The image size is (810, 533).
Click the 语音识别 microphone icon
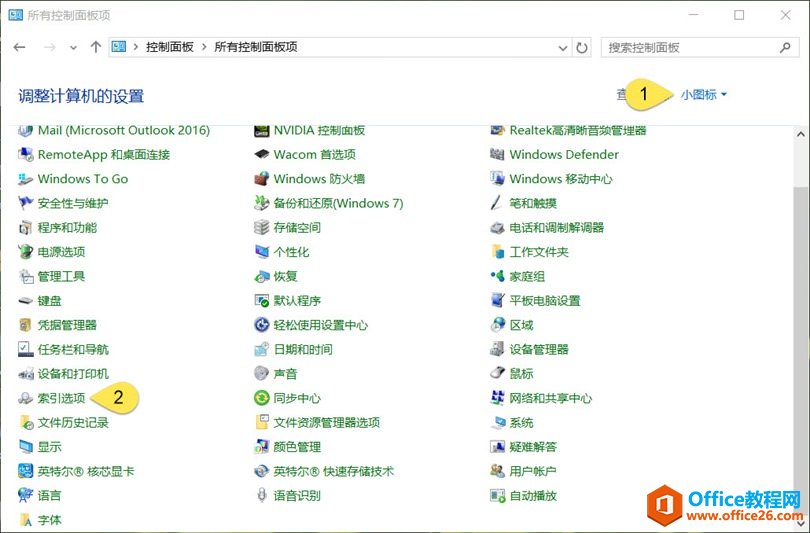[x=262, y=496]
